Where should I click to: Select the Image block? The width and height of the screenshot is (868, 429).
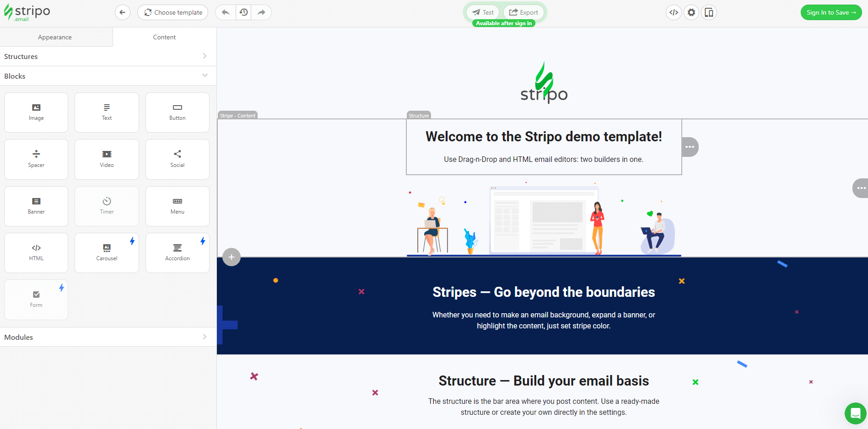tap(36, 113)
